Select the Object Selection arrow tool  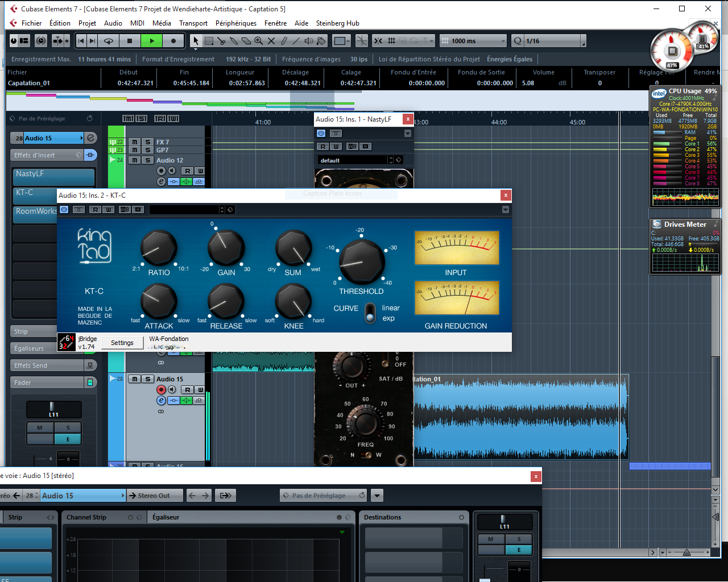[196, 41]
